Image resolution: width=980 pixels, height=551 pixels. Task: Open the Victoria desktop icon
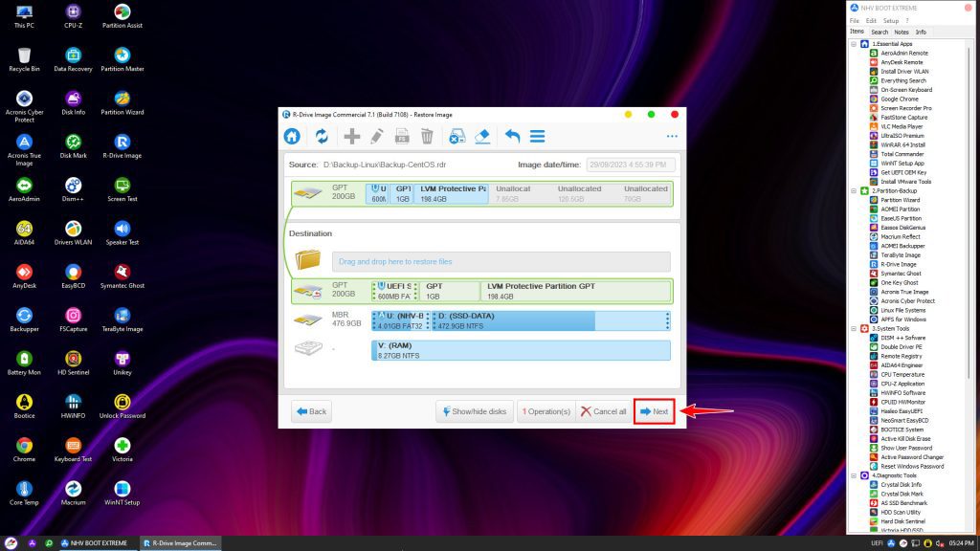coord(122,450)
